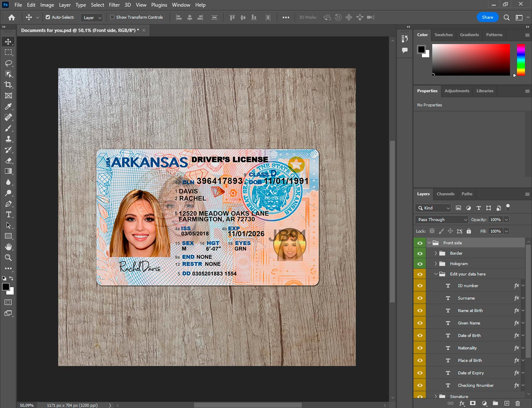Choose the Hand tool
532x408 pixels.
coord(9,247)
